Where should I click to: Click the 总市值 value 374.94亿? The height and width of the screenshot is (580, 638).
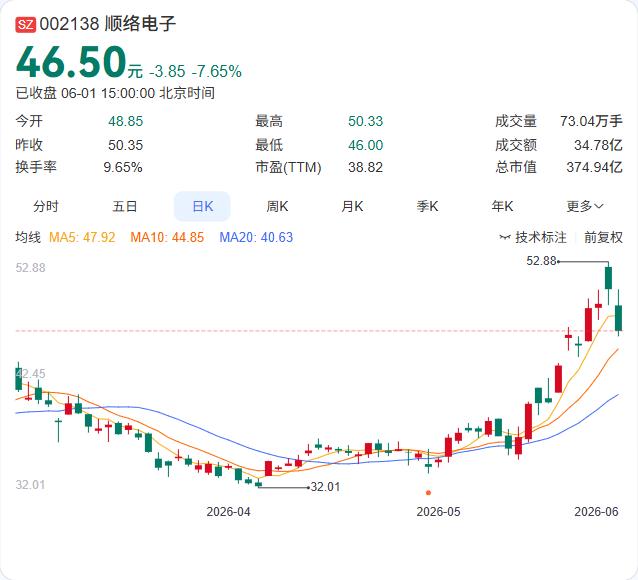click(x=594, y=167)
